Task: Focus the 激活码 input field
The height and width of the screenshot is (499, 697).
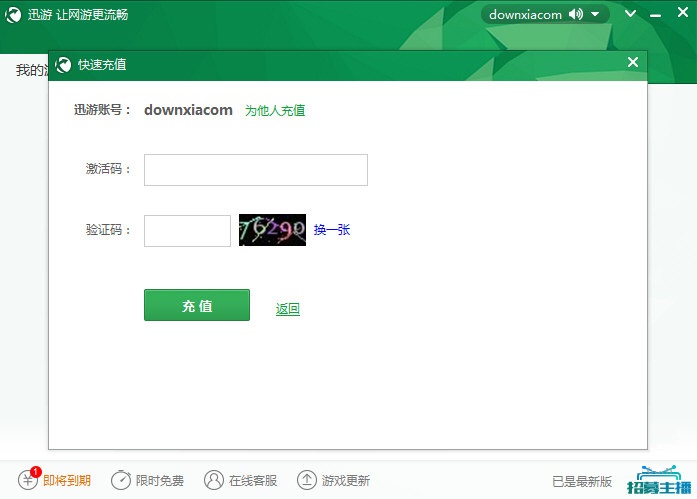Action: pyautogui.click(x=256, y=170)
